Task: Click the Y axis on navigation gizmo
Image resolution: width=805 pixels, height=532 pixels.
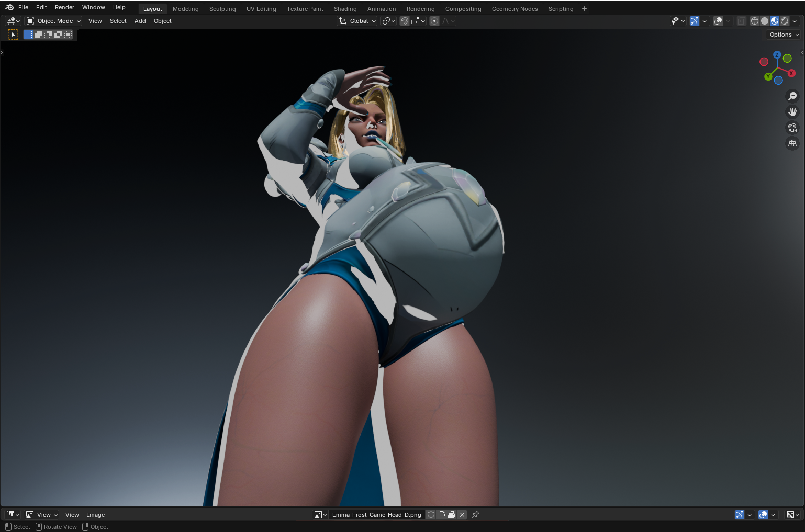Action: coord(768,77)
